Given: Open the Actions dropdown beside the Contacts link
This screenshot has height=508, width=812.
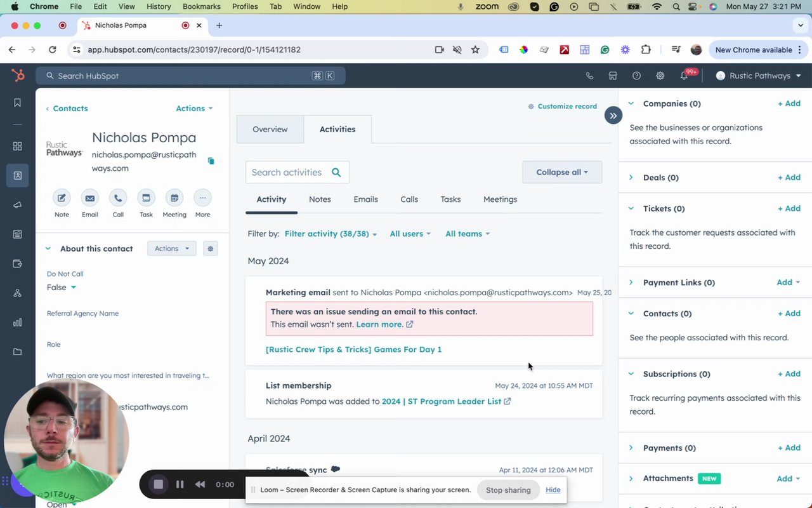Looking at the screenshot, I should click(194, 109).
